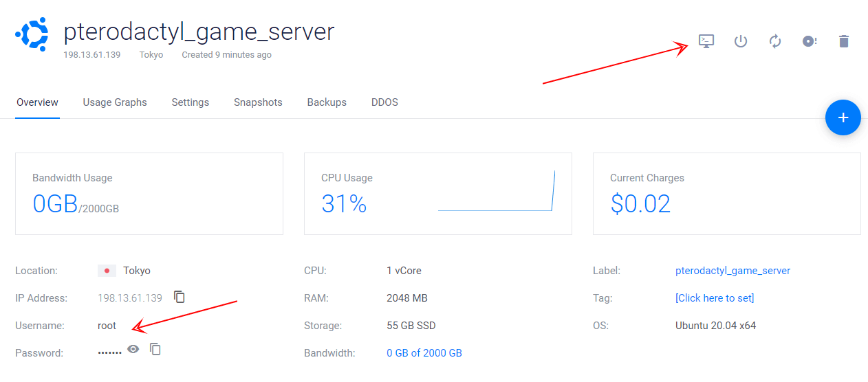Click the Ubuntu OS logo

click(32, 34)
